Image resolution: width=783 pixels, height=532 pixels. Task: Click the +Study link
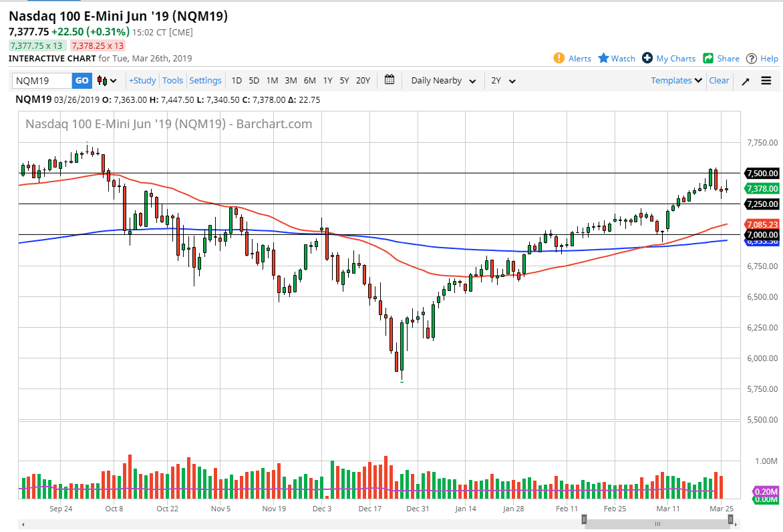142,80
